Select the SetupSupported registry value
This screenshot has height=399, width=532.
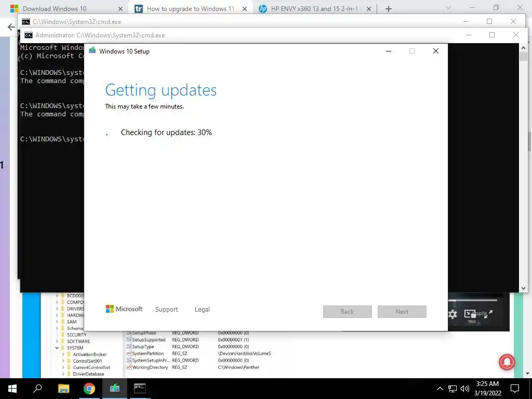[149, 340]
